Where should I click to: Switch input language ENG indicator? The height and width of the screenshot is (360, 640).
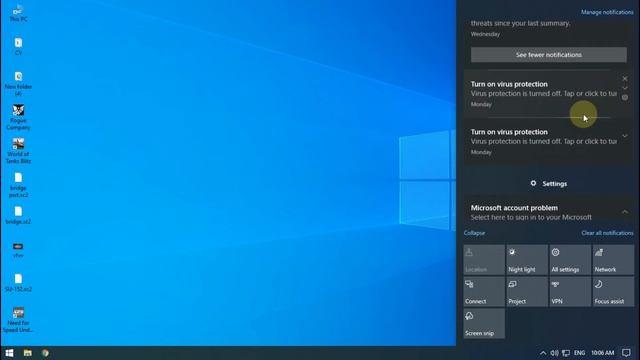point(580,353)
